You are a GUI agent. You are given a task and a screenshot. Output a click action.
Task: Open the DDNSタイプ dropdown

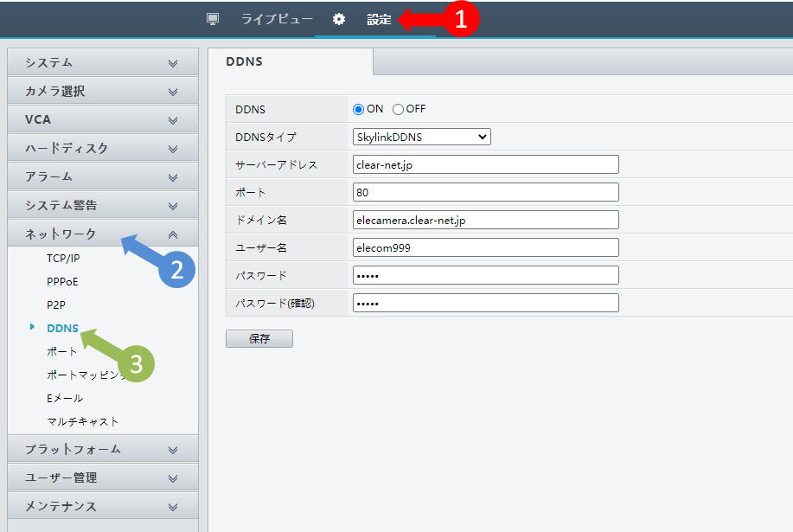[x=422, y=137]
